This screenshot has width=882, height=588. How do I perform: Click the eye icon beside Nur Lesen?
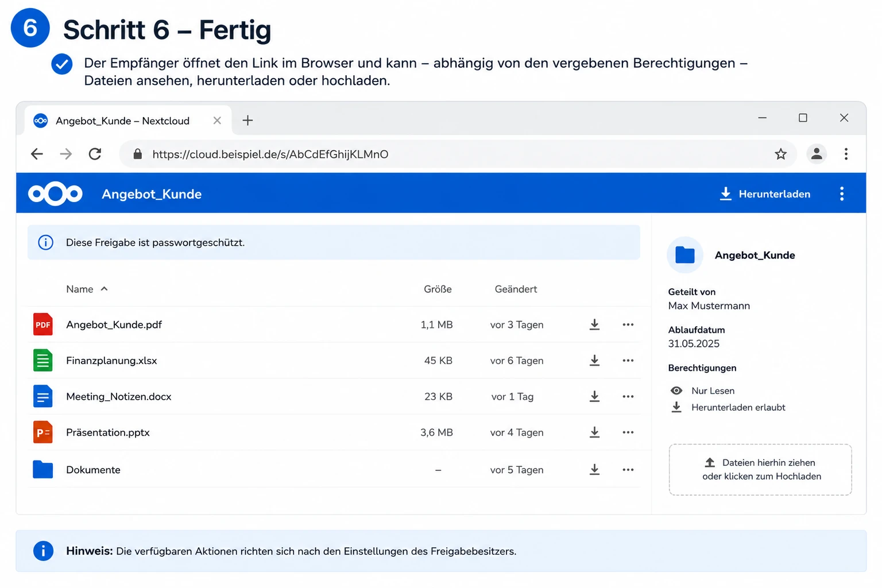pos(676,390)
